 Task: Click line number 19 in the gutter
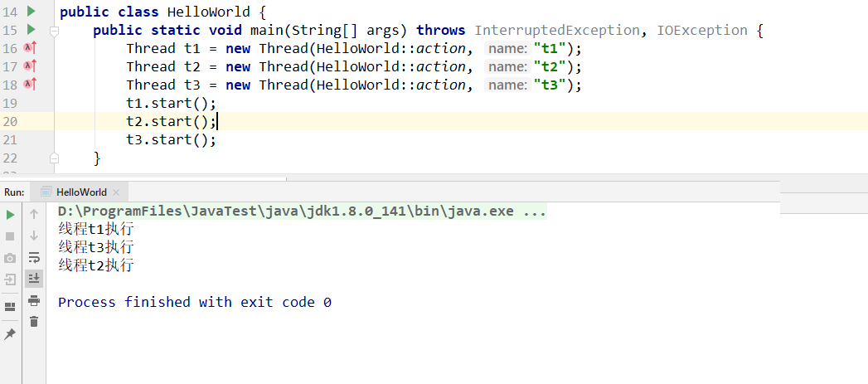[10, 103]
